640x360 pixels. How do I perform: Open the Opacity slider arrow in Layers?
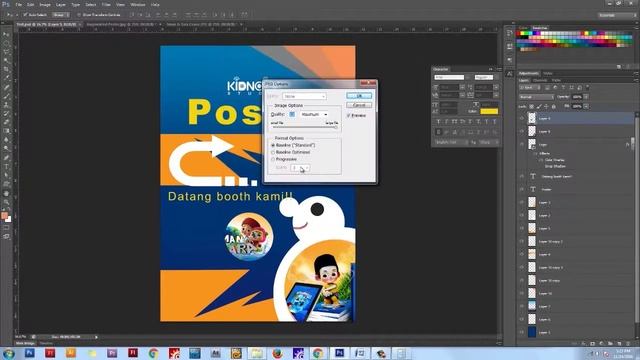coord(586,97)
